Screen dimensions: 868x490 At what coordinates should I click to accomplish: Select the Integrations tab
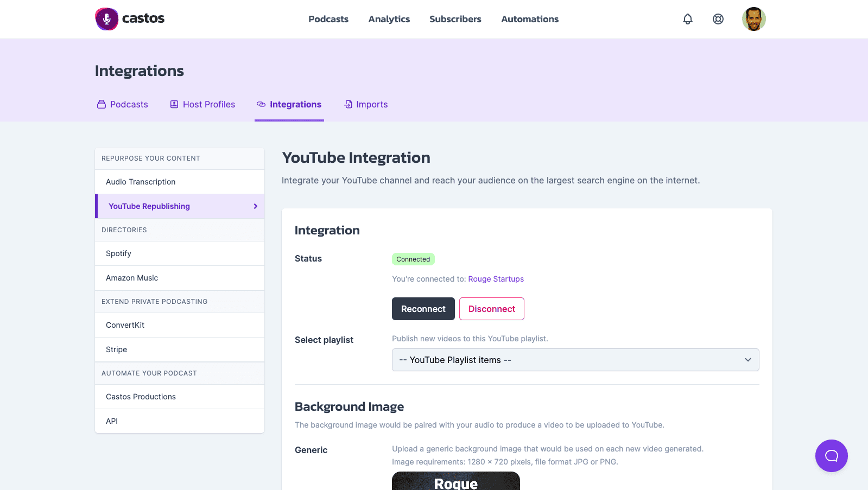click(x=289, y=104)
